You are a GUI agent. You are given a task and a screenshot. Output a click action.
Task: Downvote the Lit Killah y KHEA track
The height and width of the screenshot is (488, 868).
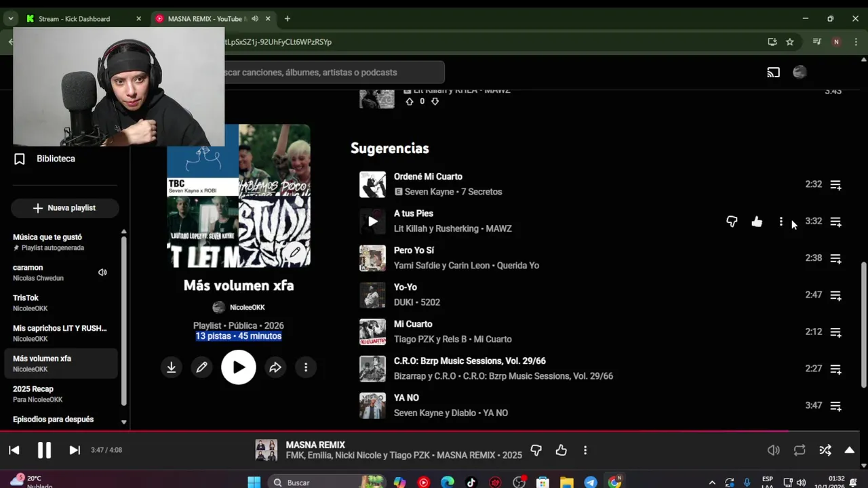[435, 102]
